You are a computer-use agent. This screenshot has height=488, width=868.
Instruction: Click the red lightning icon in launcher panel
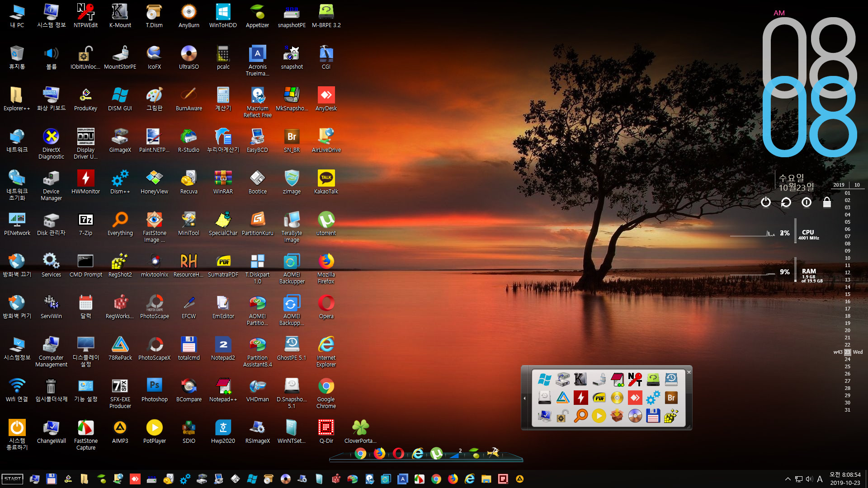pyautogui.click(x=580, y=398)
